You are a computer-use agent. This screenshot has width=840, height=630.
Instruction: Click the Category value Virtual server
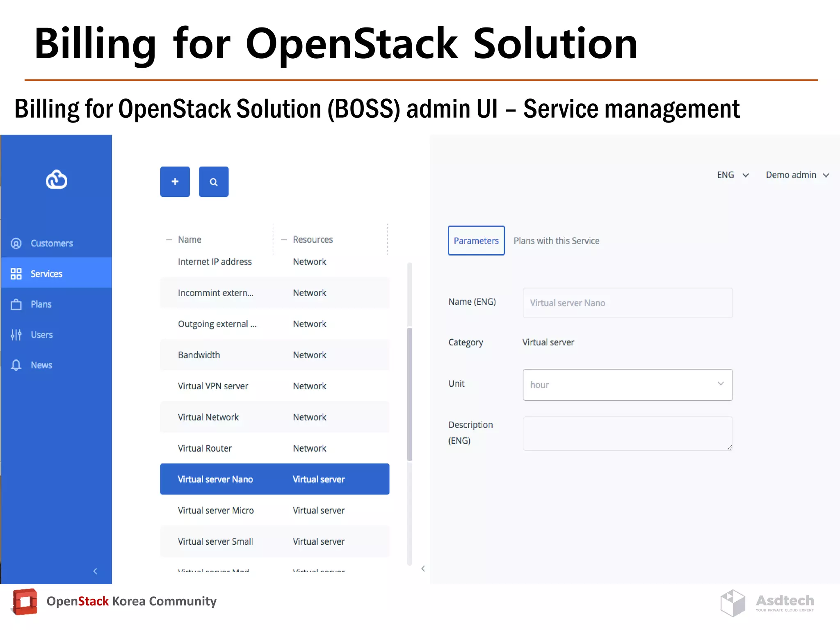(x=548, y=342)
